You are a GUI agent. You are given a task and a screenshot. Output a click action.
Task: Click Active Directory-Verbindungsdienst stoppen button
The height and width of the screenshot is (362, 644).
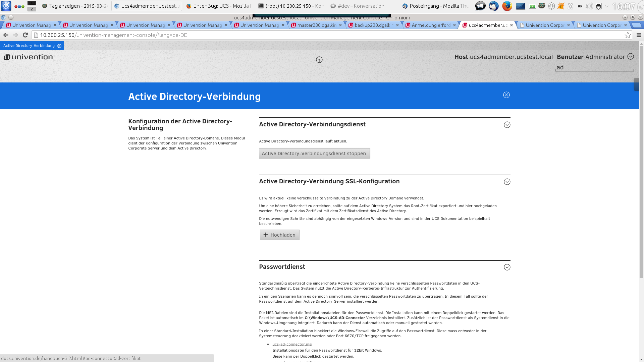point(314,154)
